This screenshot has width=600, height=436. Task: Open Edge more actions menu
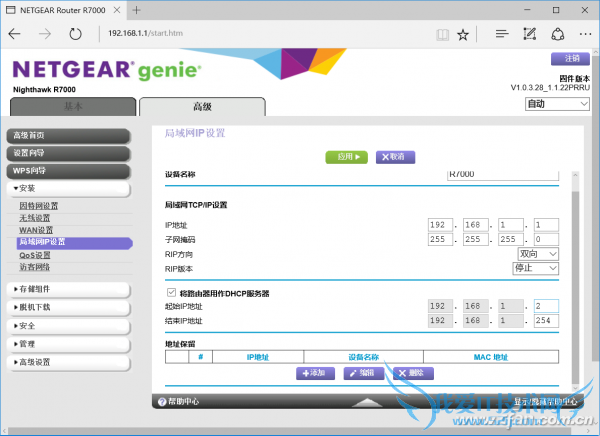(585, 34)
